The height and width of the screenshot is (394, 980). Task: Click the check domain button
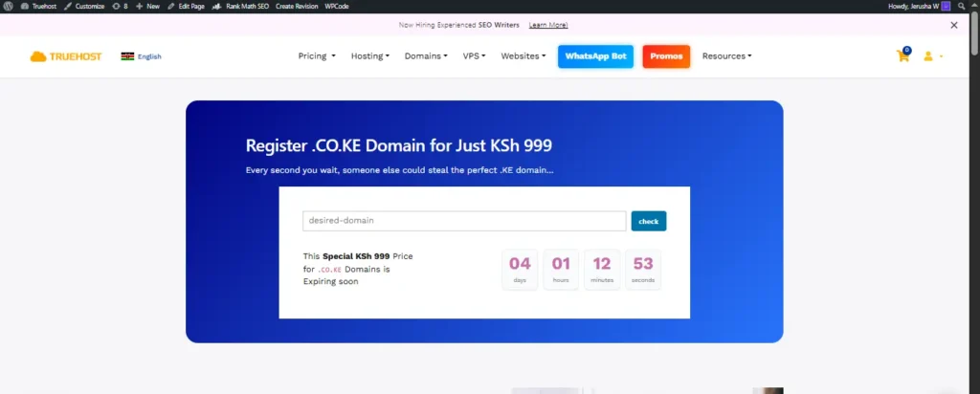coord(649,221)
